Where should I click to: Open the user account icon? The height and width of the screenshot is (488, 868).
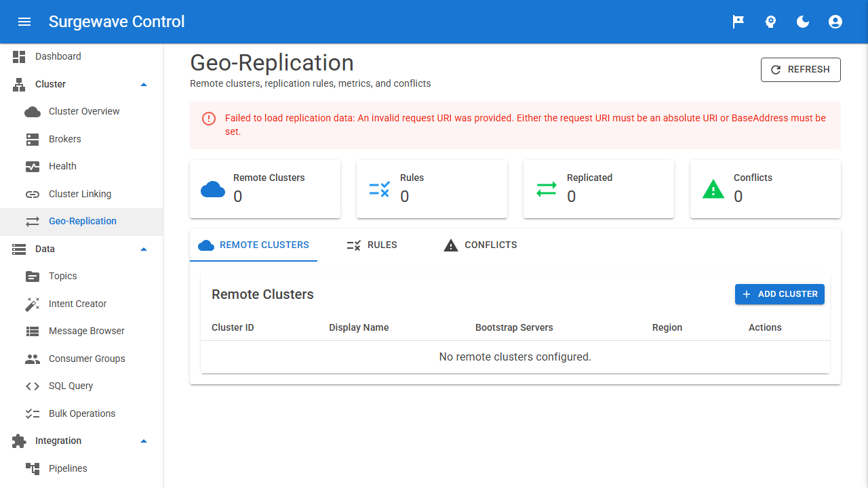pyautogui.click(x=835, y=22)
